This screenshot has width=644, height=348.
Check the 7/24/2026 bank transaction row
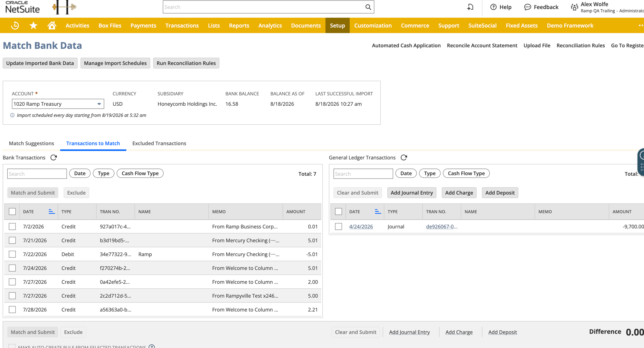[12, 268]
